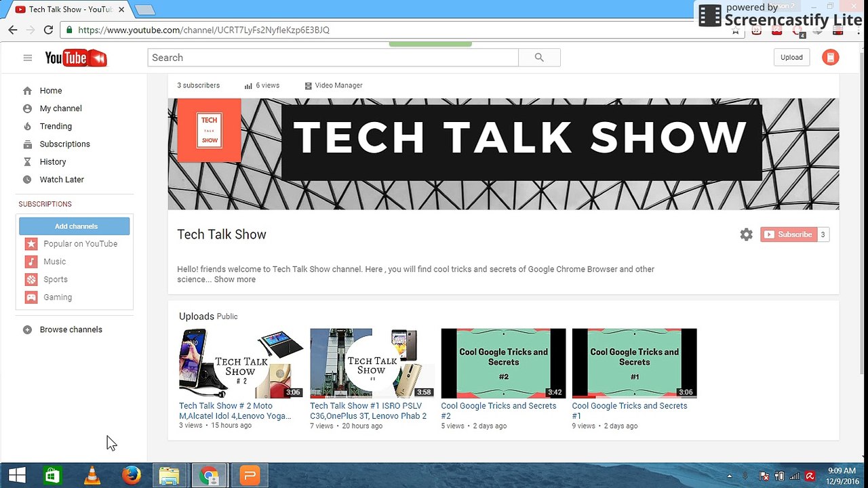Open the Uploads section heading link

click(x=196, y=317)
